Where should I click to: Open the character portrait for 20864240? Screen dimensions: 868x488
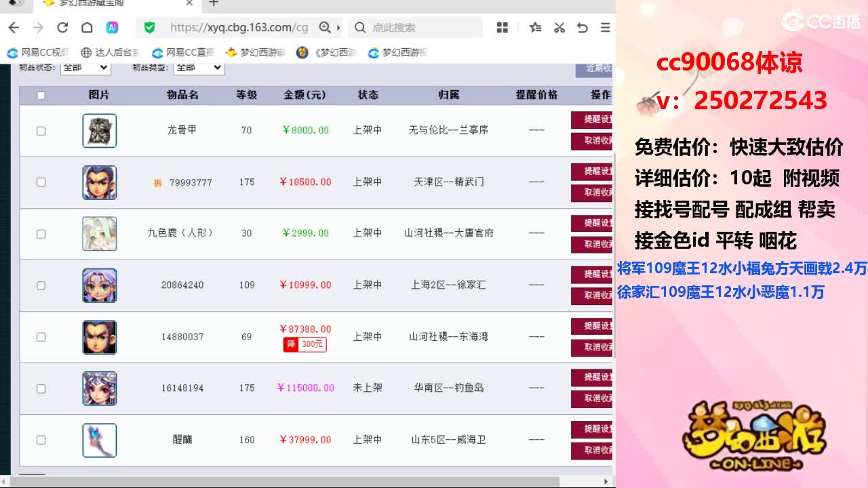(x=100, y=285)
